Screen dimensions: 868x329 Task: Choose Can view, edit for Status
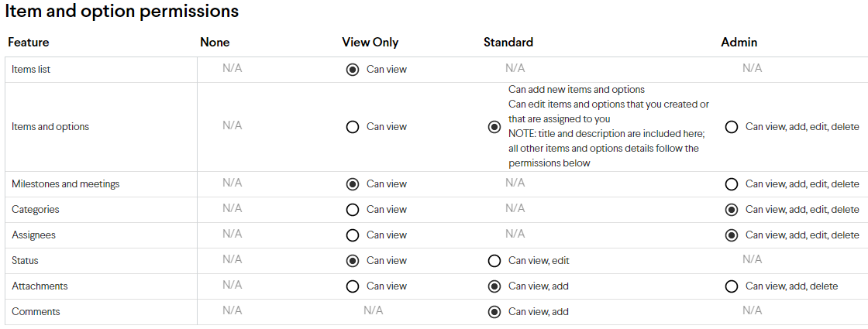click(x=494, y=261)
